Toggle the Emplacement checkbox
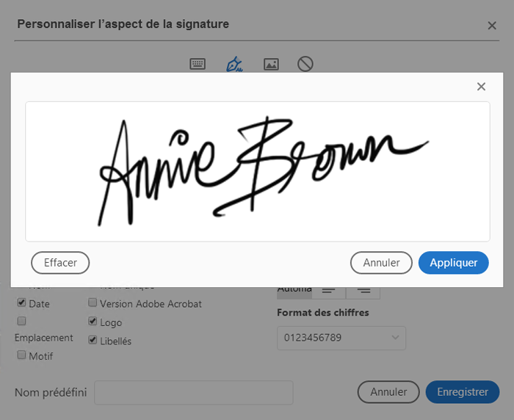The image size is (514, 420). click(21, 321)
